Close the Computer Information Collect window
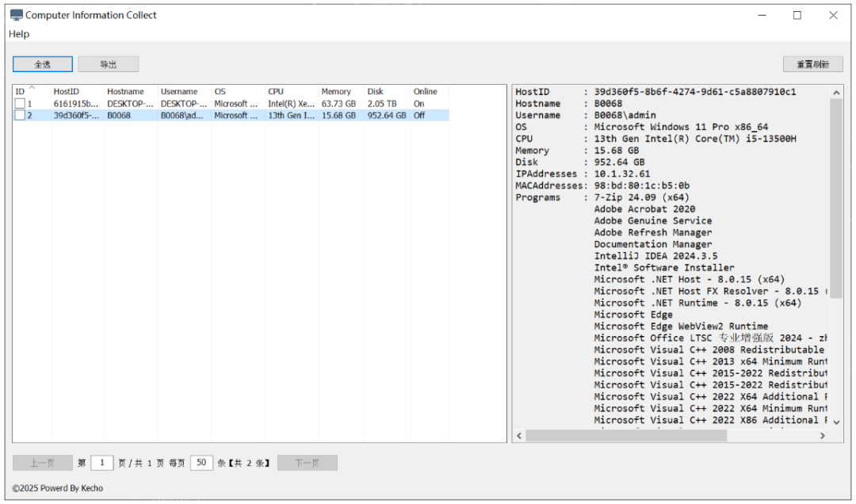Viewport: 856px width, 504px height. [833, 15]
